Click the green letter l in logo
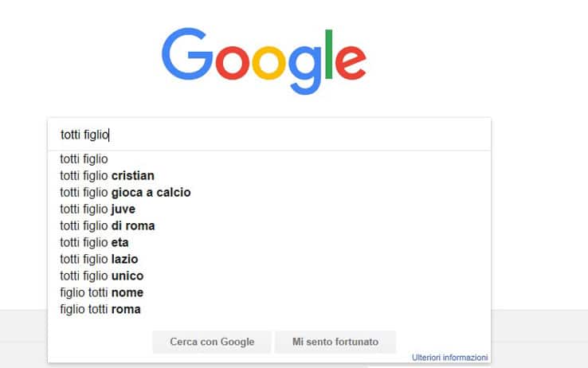Image resolution: width=588 pixels, height=368 pixels. [329, 54]
